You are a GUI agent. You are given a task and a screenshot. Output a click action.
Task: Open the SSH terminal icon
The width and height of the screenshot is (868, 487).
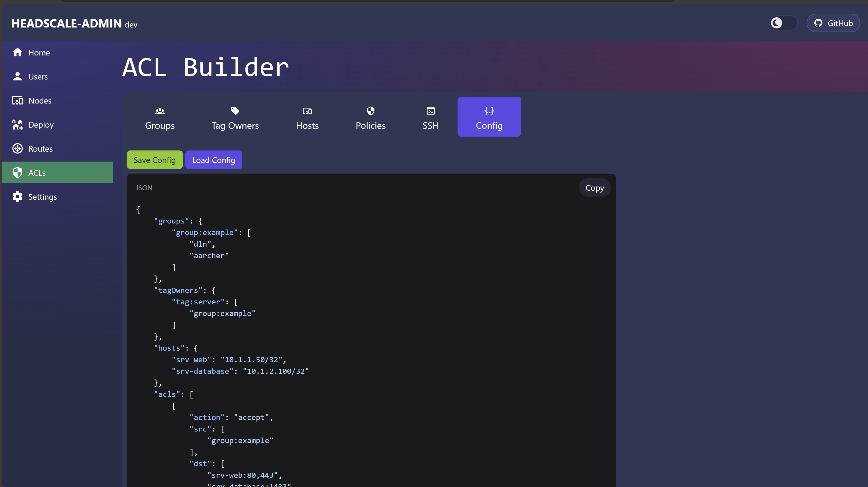(430, 111)
